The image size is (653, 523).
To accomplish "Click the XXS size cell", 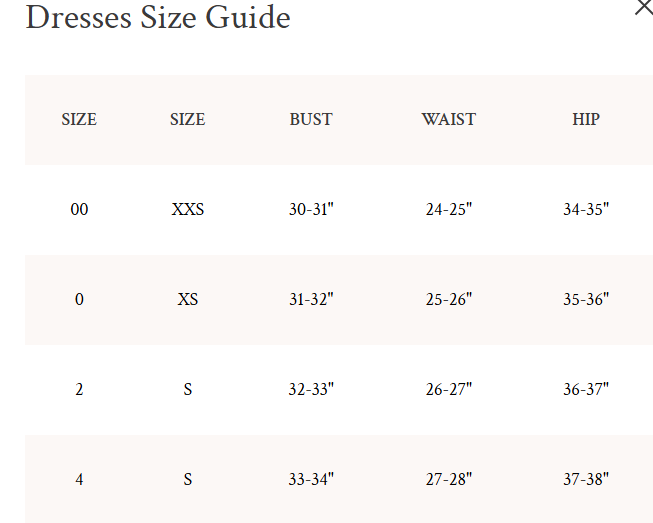I will [188, 209].
